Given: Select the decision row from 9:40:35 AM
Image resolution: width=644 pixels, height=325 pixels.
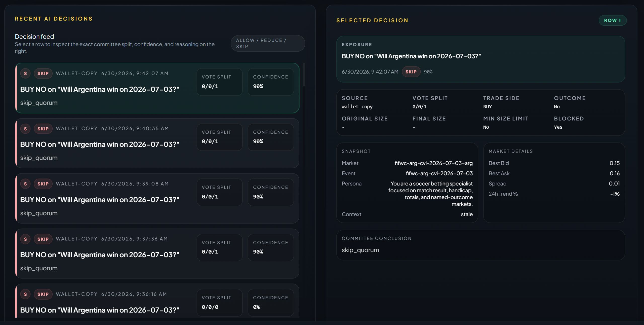Looking at the screenshot, I should (x=157, y=143).
